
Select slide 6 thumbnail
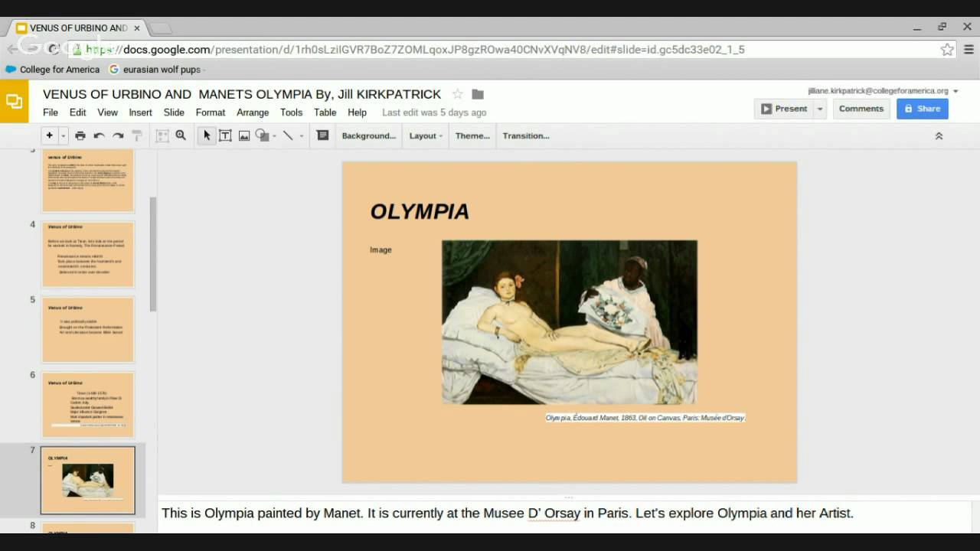(x=88, y=404)
